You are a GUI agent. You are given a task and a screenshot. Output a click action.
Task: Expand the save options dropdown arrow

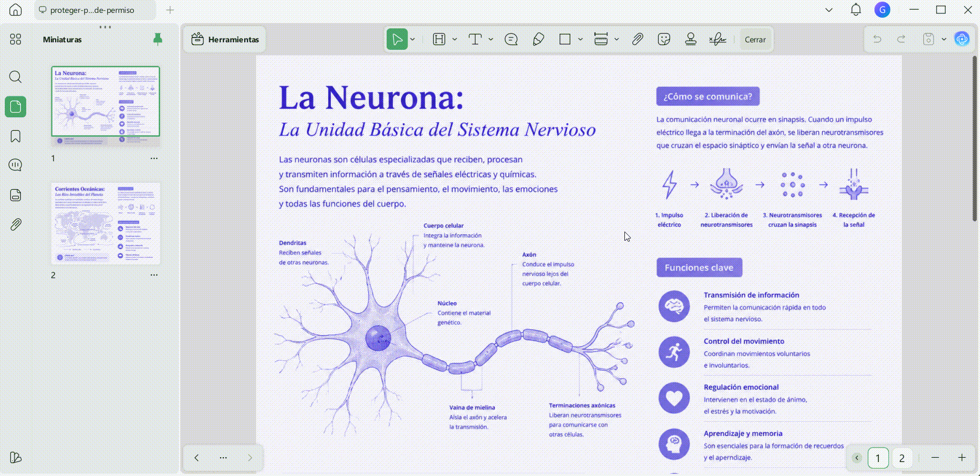pyautogui.click(x=944, y=39)
